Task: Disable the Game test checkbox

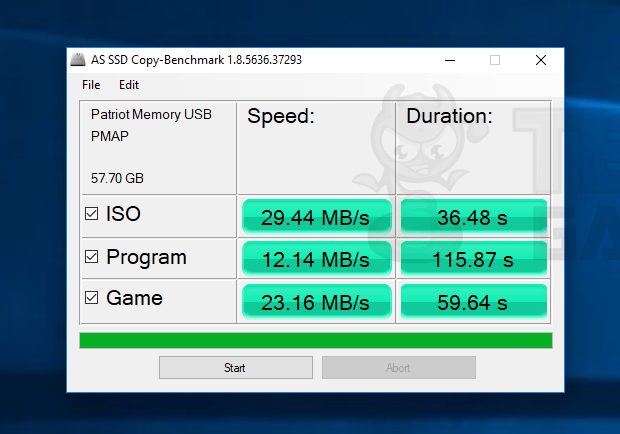Action: pyautogui.click(x=92, y=298)
